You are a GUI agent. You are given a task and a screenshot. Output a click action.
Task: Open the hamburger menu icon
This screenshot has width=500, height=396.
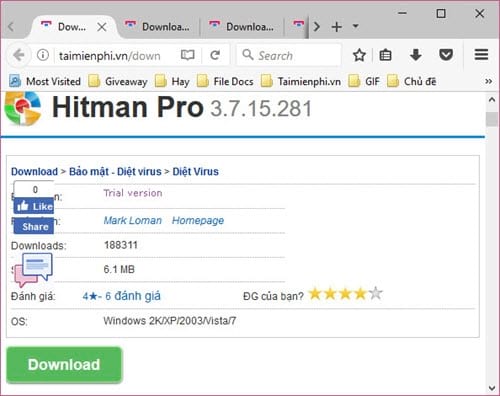pos(481,55)
